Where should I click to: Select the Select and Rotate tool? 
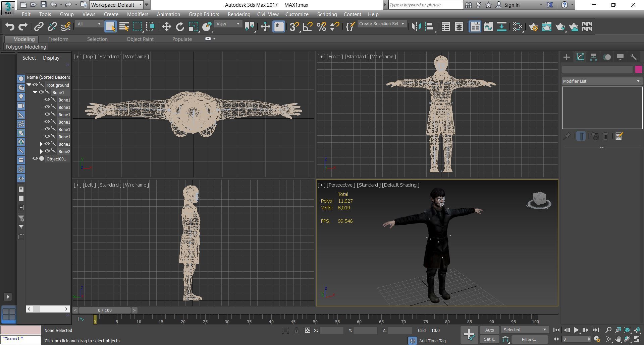(x=180, y=27)
